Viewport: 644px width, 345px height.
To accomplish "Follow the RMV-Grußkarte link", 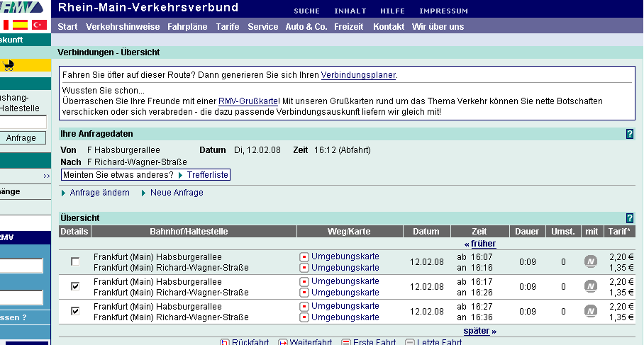I will point(248,101).
